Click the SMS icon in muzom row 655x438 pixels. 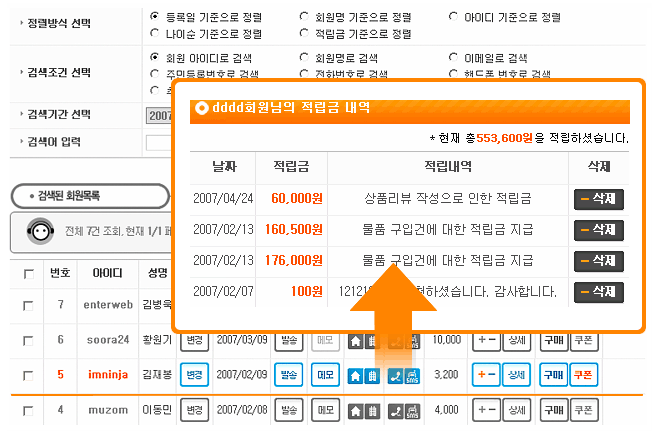coord(412,411)
